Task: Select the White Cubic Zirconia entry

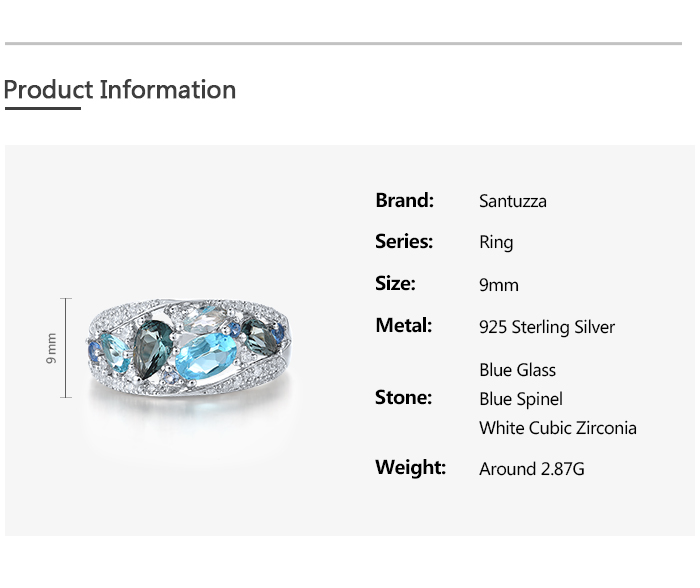Action: click(x=558, y=428)
